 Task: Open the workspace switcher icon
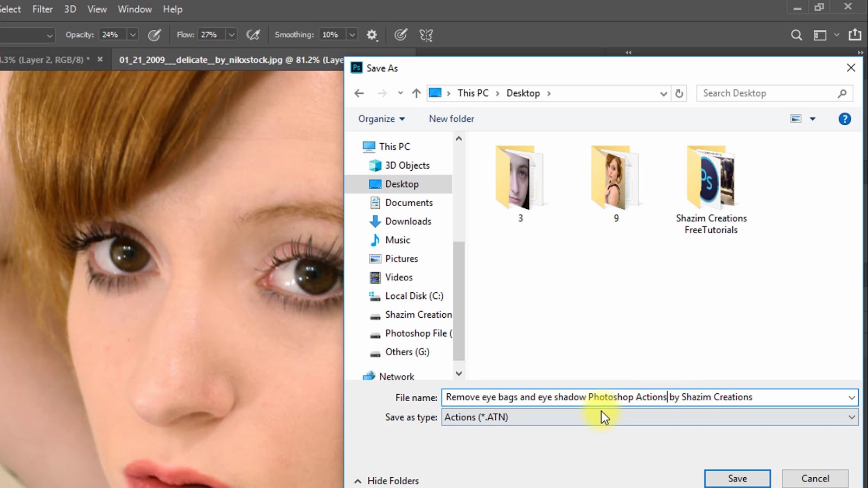pyautogui.click(x=820, y=35)
